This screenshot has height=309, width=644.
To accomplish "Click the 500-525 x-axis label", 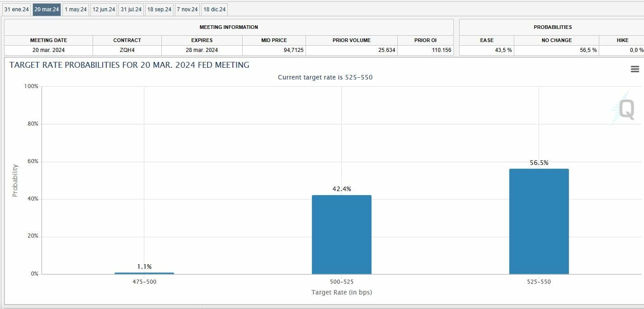I will click(342, 282).
